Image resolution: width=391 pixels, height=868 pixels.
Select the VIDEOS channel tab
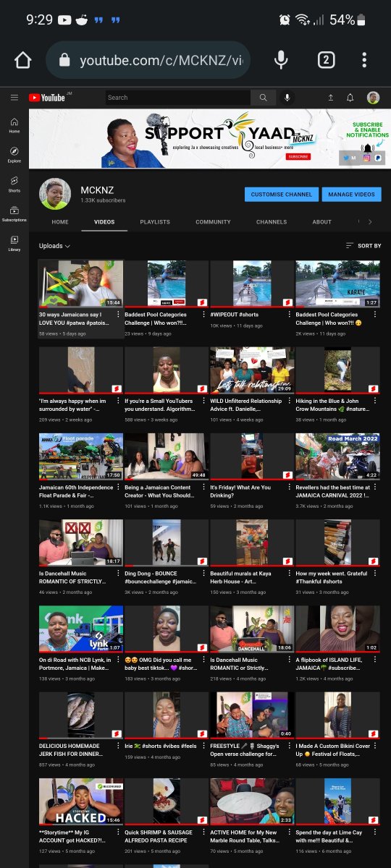104,222
